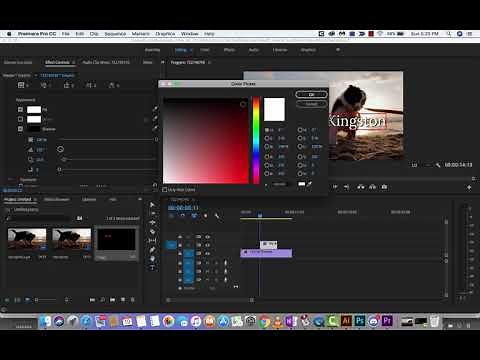Toggle the Stroke checkbox under Appearance
Screen dimensions: 480x360
(20, 119)
